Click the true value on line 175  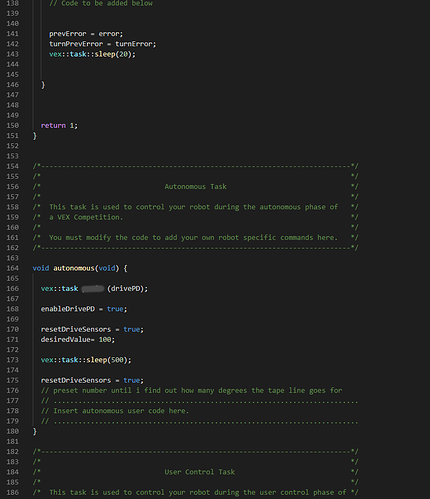point(132,380)
